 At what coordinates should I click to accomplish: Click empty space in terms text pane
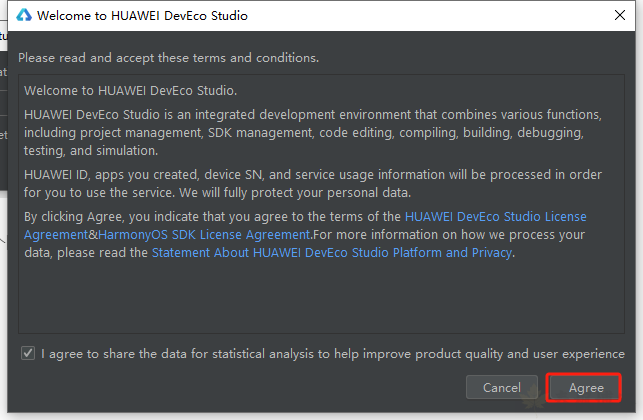(x=320, y=300)
